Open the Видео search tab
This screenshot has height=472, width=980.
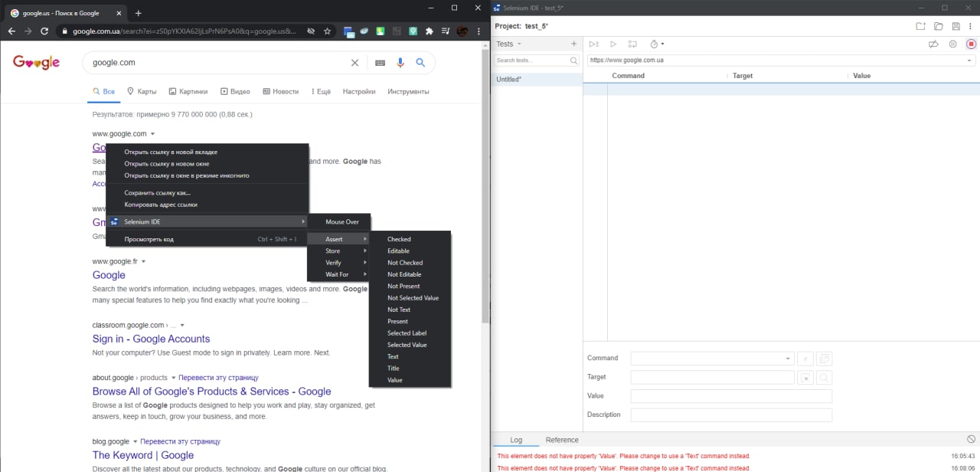236,91
